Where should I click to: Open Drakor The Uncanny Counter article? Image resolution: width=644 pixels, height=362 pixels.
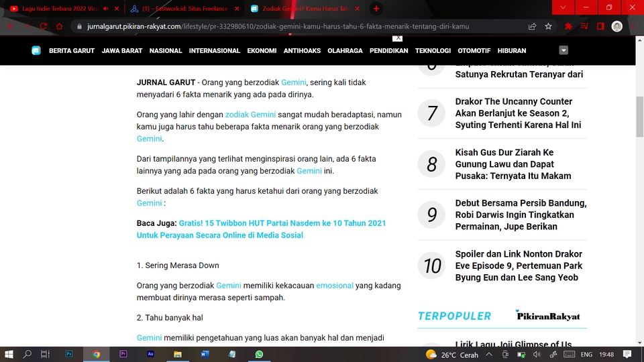coord(519,113)
